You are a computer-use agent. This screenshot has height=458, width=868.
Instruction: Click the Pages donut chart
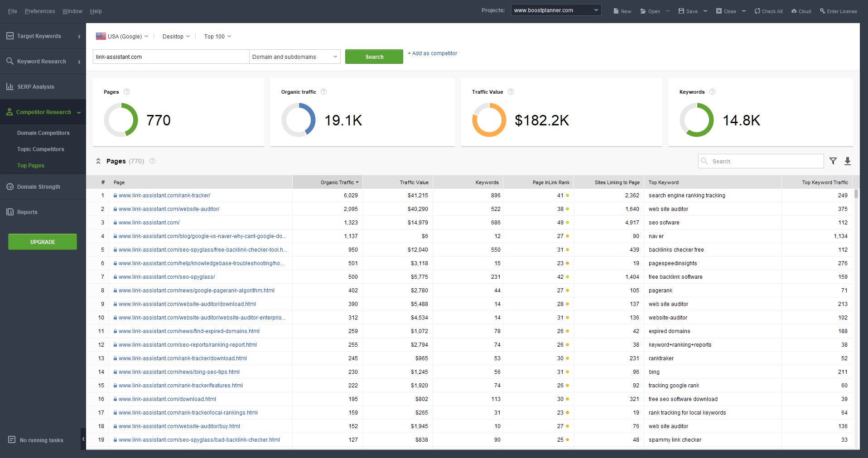[x=121, y=120]
